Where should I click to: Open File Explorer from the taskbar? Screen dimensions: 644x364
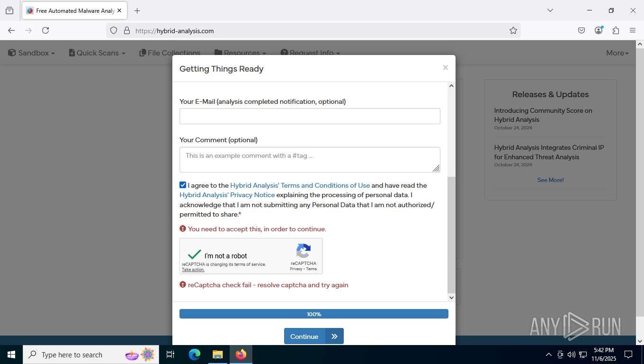[217, 355]
